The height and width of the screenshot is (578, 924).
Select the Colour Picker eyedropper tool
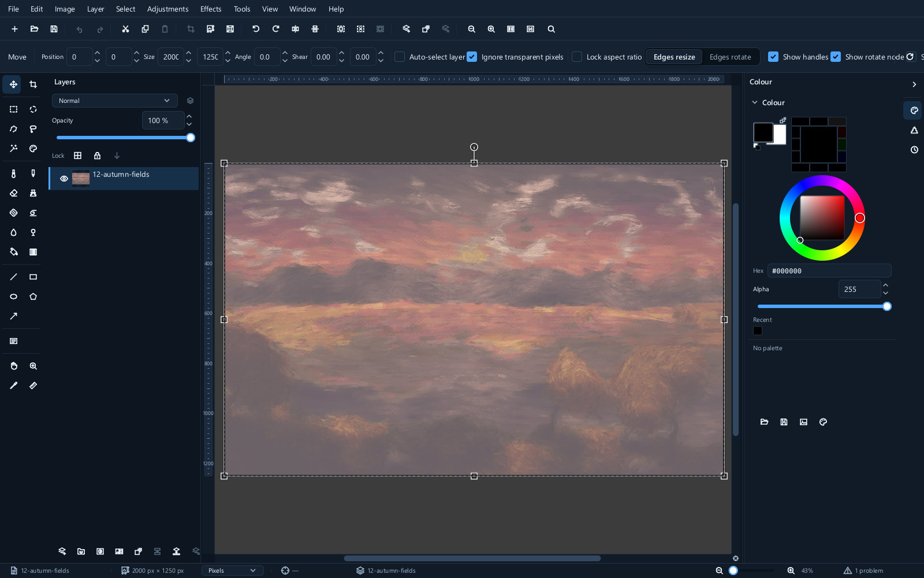tap(13, 386)
